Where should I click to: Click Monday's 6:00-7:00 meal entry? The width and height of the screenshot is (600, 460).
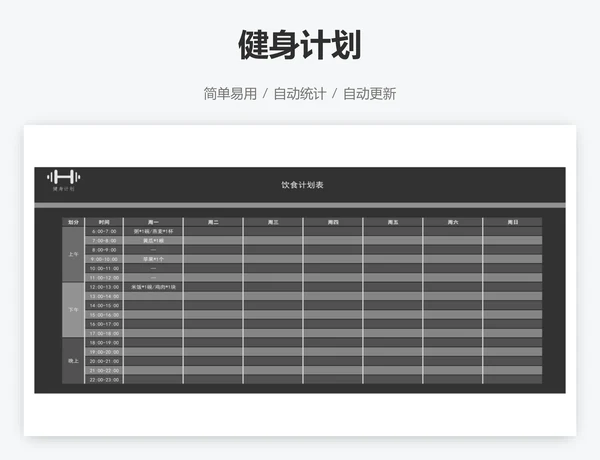(153, 231)
